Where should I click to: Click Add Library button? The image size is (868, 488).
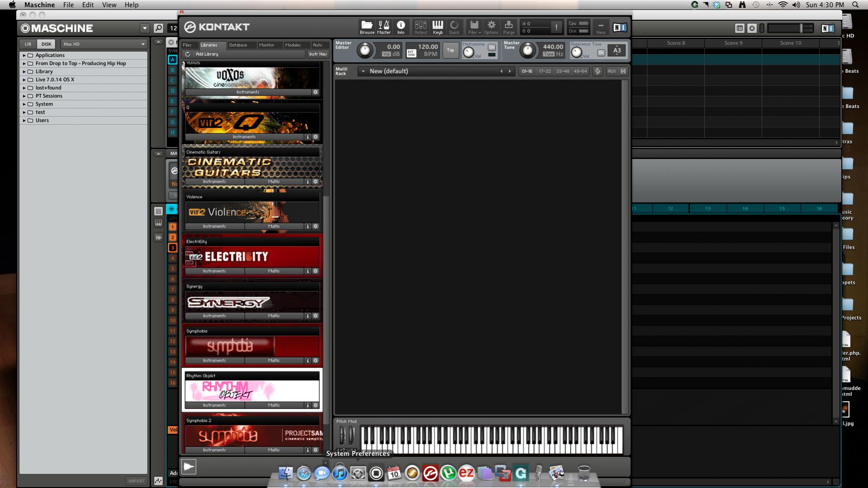pyautogui.click(x=207, y=54)
